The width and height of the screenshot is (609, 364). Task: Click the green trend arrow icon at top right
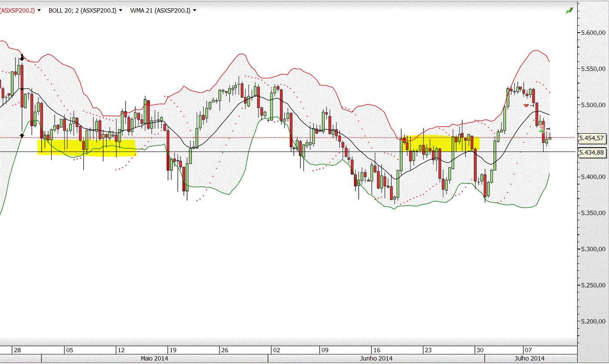(x=569, y=11)
